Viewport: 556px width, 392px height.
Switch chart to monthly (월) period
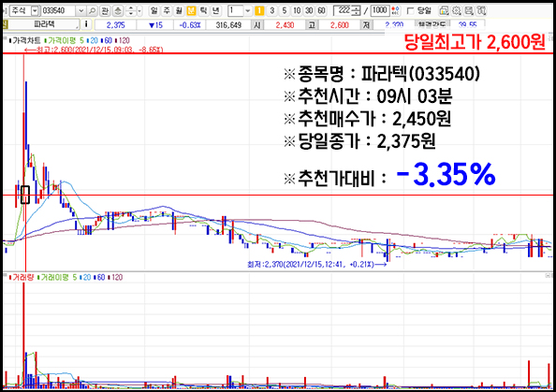[x=179, y=10]
